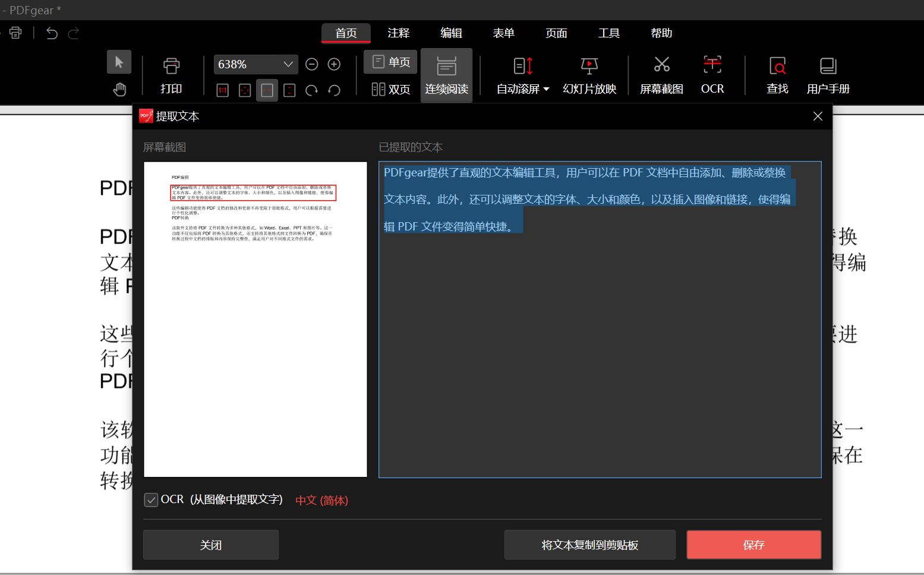Close the 提取文本 dialog with X
Screen dimensions: 924x575
pyautogui.click(x=818, y=116)
